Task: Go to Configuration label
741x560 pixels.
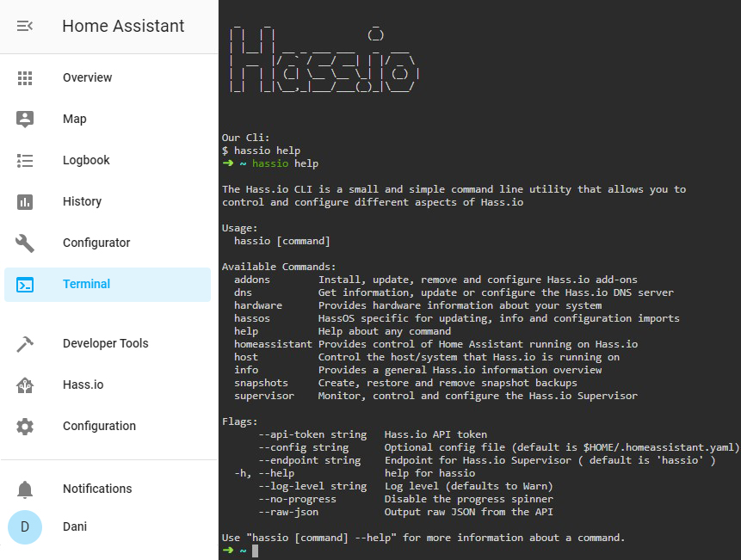Action: click(99, 426)
